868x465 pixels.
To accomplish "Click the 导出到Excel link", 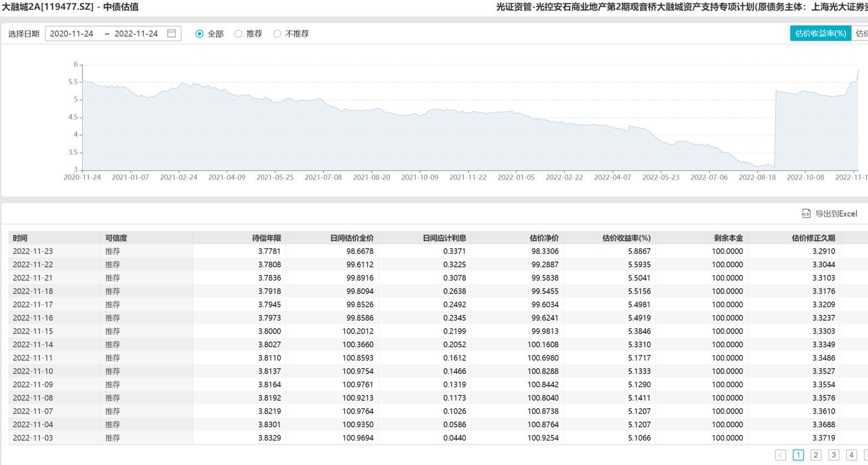I will coord(836,213).
